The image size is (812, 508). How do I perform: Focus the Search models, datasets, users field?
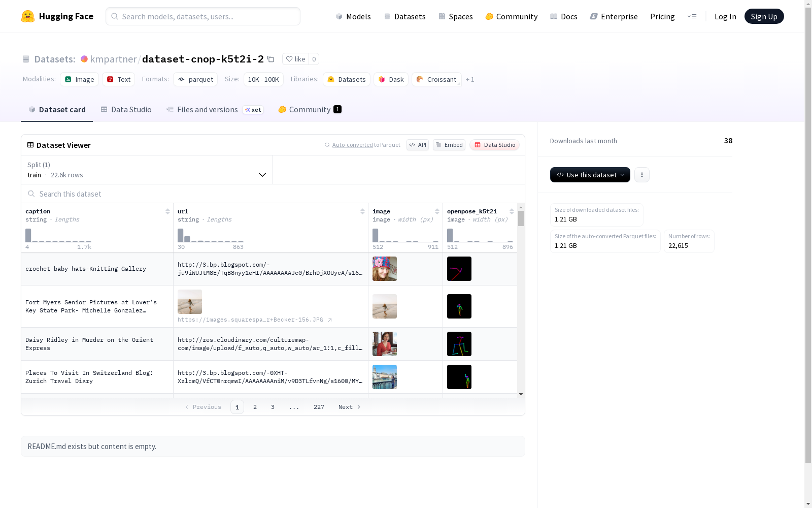(203, 16)
